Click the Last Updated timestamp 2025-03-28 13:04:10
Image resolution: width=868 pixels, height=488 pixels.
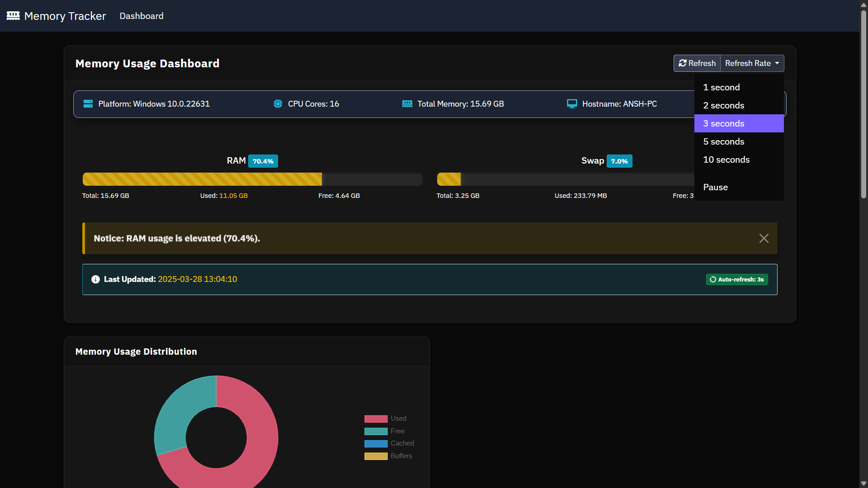(x=198, y=279)
